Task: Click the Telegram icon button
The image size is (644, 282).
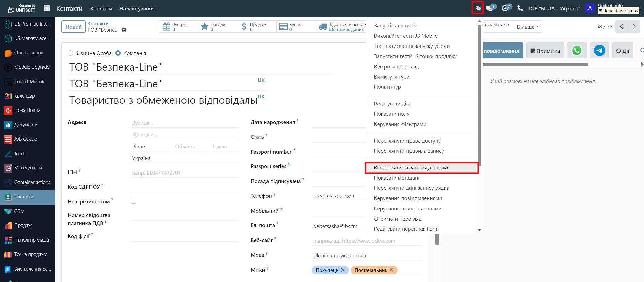Action: tap(599, 51)
